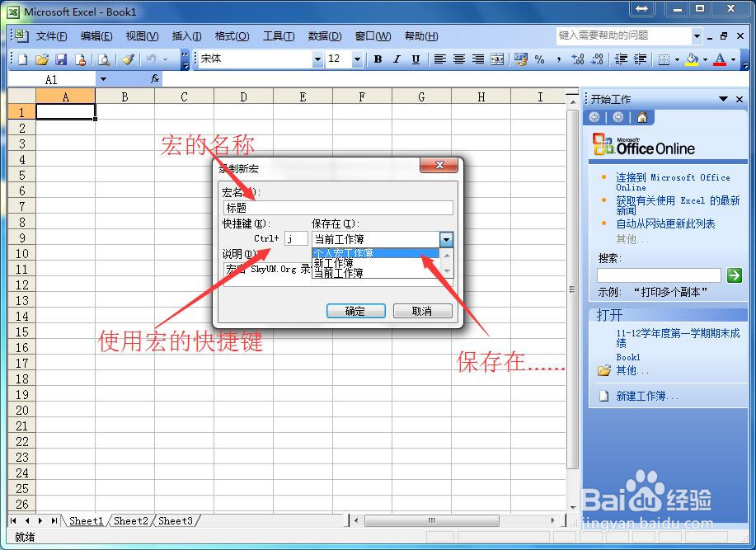Click the Undo arrow icon
Viewport: 756px width, 550px height.
[152, 59]
